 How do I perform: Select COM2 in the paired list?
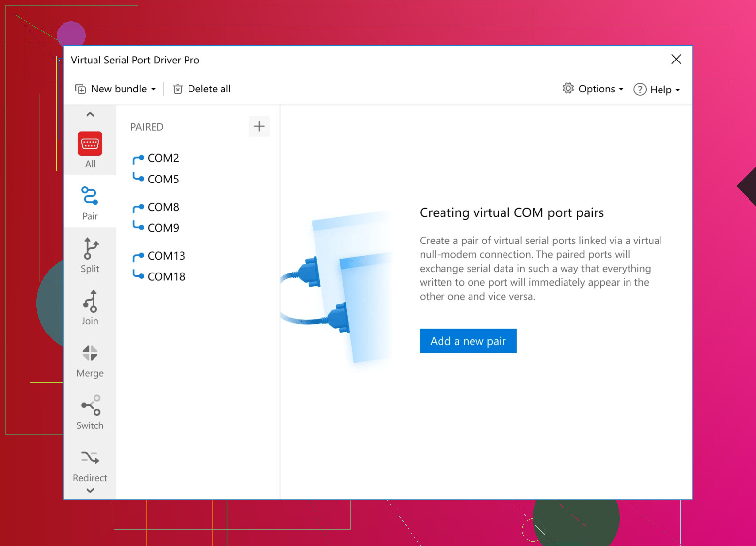[x=163, y=158]
